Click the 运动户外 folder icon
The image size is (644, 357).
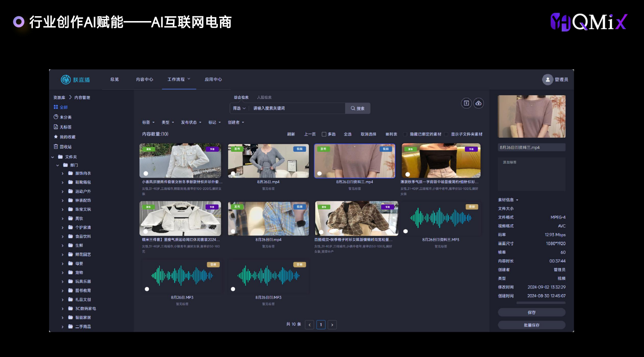(70, 191)
